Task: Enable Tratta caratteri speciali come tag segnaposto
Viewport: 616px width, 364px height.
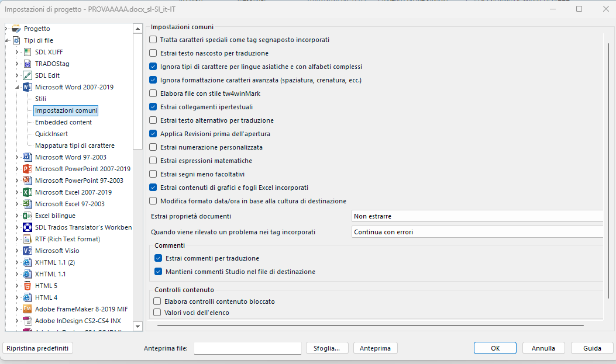Action: click(153, 40)
